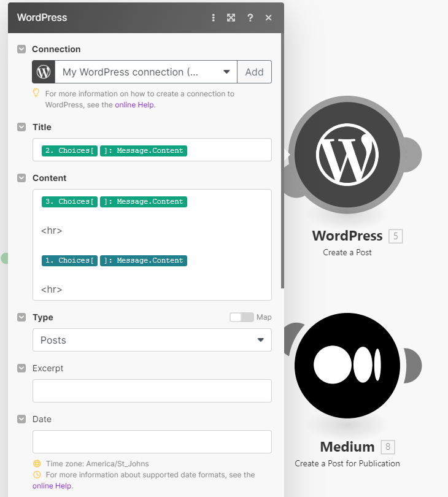
Task: Click the Excerpt input field
Action: coord(152,391)
